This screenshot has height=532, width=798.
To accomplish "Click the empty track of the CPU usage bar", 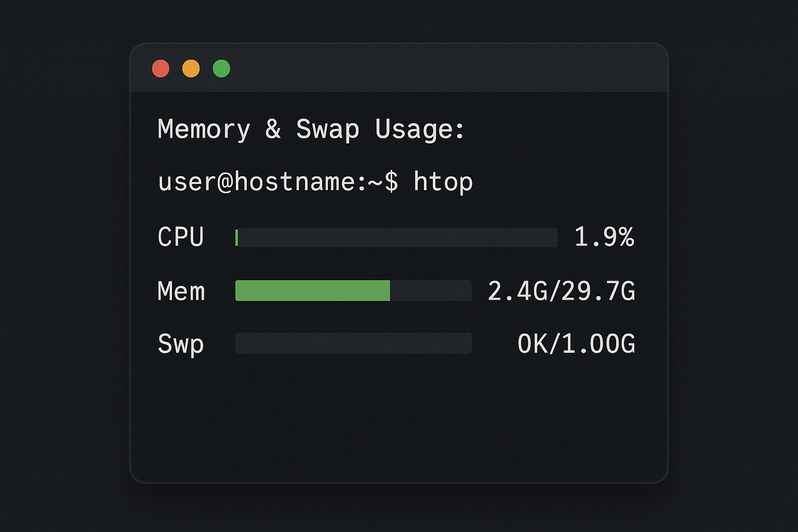I will point(397,237).
